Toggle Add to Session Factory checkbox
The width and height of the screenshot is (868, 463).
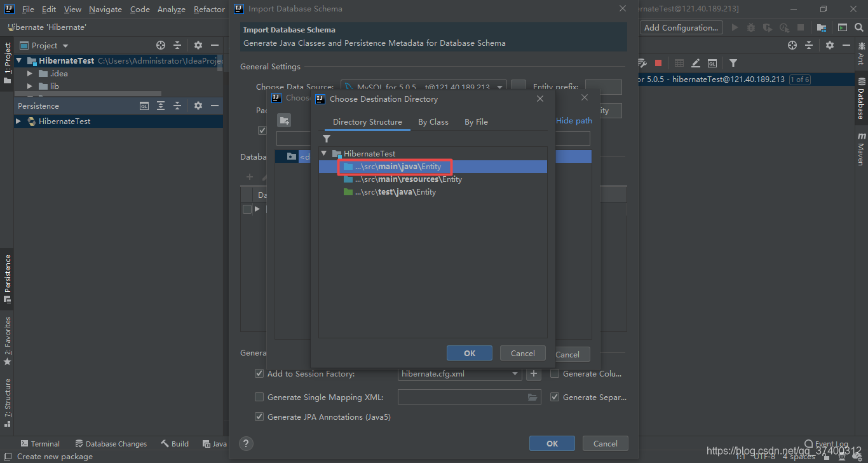pos(259,374)
